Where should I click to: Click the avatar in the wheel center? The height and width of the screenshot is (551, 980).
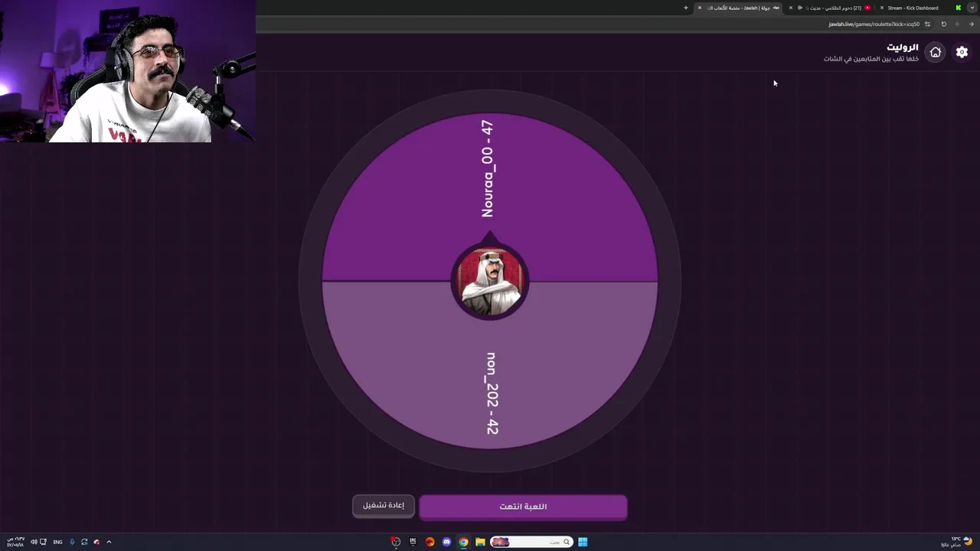(x=490, y=281)
